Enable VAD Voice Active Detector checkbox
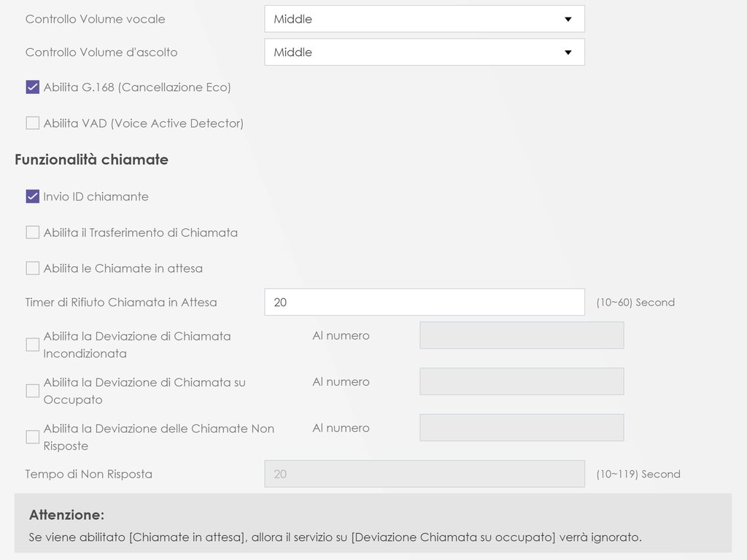Screen dimensions: 747x560 [33, 123]
